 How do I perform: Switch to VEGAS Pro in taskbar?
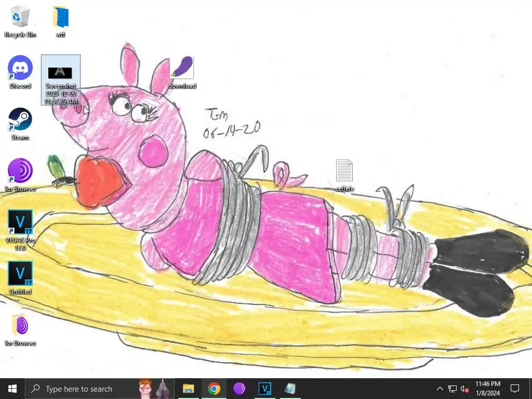[264, 389]
